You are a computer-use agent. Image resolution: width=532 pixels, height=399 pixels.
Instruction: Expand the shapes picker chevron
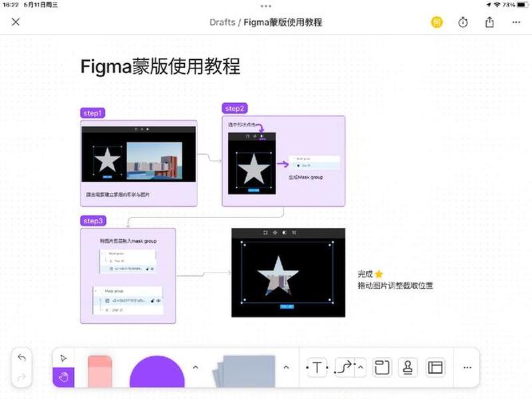tap(196, 368)
